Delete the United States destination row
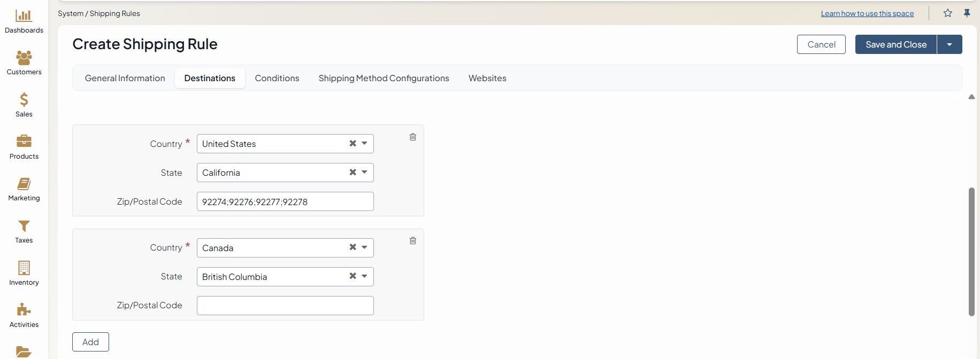The image size is (980, 359). [x=413, y=137]
